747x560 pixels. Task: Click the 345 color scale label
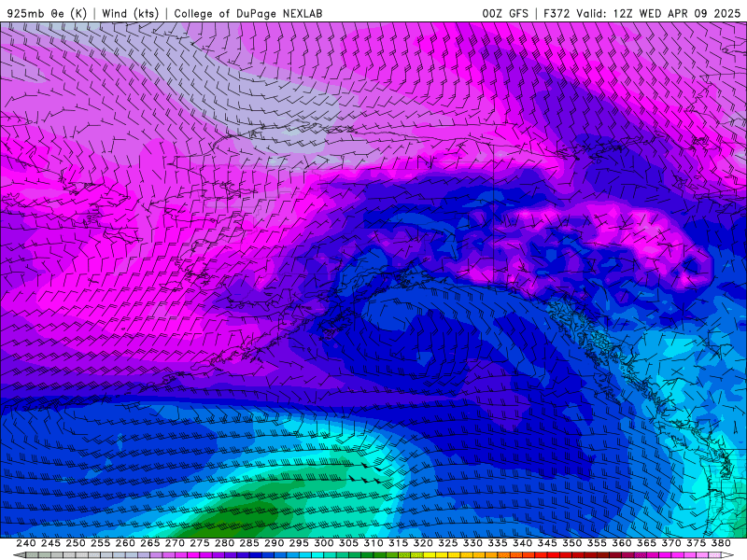(x=547, y=543)
